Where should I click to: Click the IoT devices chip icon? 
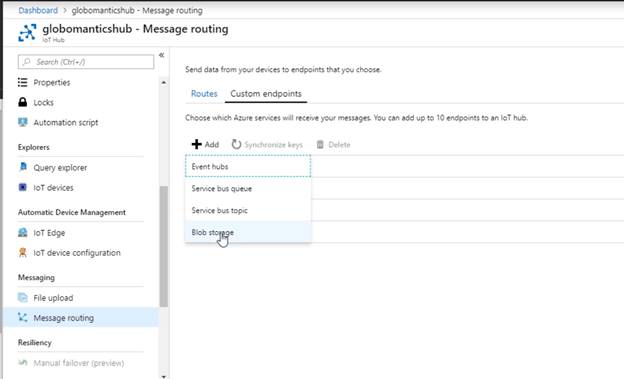(x=23, y=187)
